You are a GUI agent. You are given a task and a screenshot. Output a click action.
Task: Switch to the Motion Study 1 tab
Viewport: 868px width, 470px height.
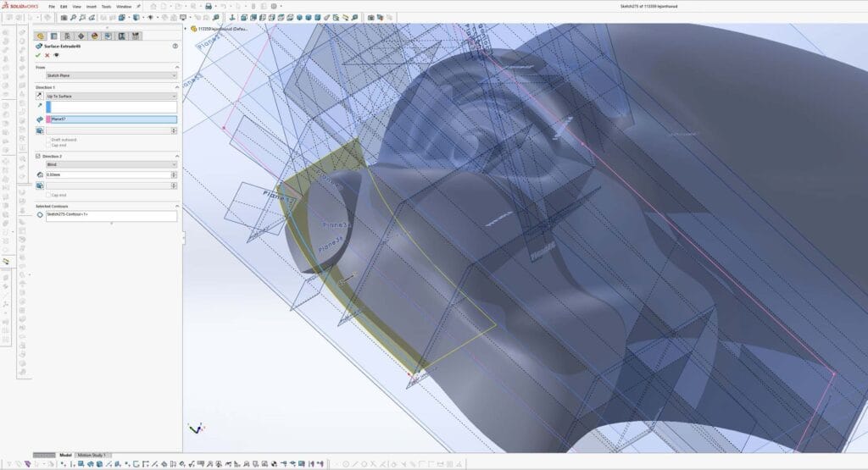coord(93,455)
